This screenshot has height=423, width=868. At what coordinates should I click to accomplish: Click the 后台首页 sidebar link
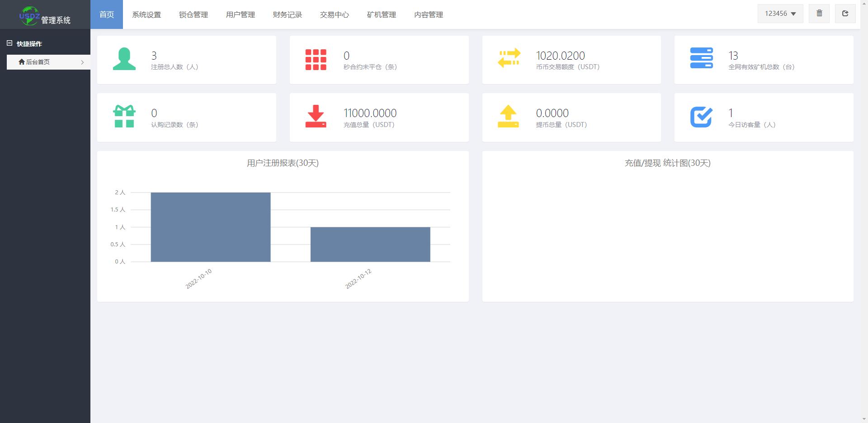(38, 62)
